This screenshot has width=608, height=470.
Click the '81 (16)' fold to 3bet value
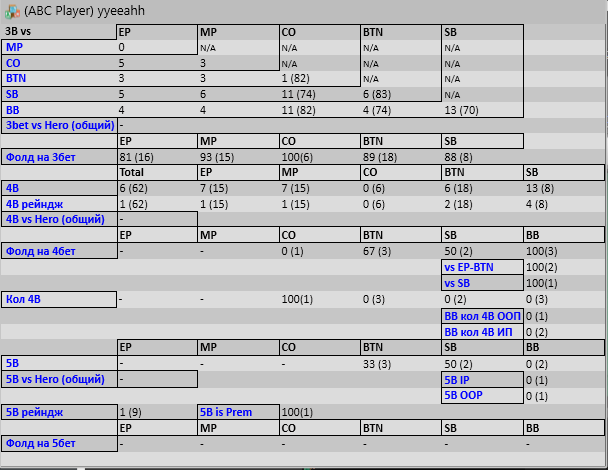tap(136, 157)
